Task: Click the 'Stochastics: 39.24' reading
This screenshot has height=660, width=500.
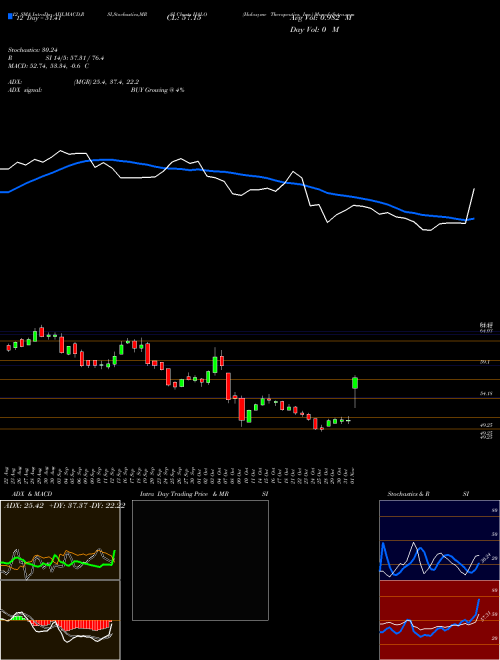Action: [31, 50]
